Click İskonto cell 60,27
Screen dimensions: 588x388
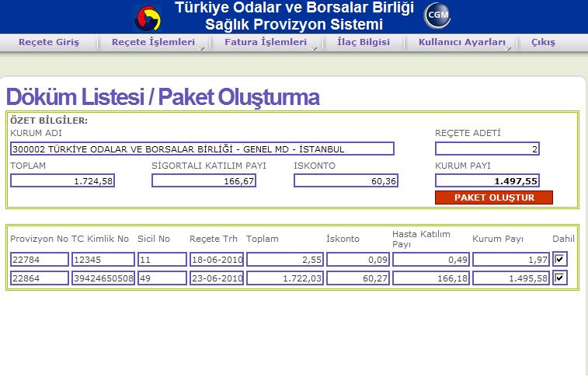[358, 278]
